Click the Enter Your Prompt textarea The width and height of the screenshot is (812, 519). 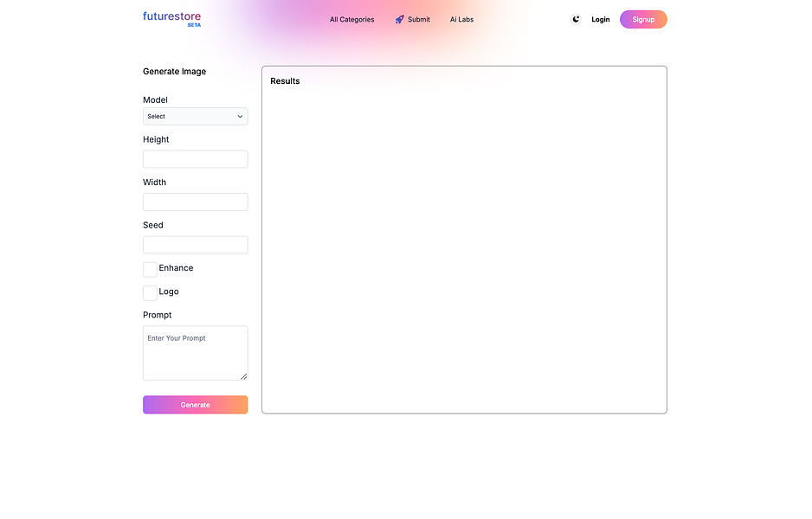point(196,353)
